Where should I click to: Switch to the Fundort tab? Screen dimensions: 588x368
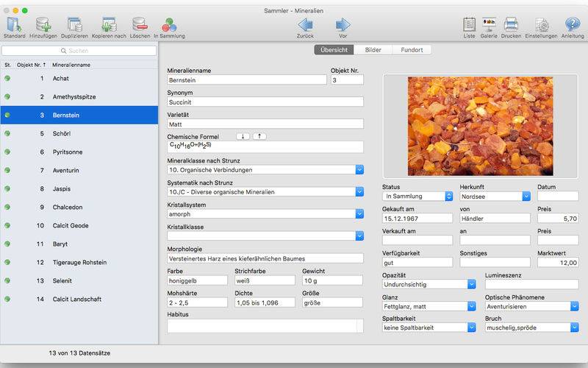pos(412,50)
